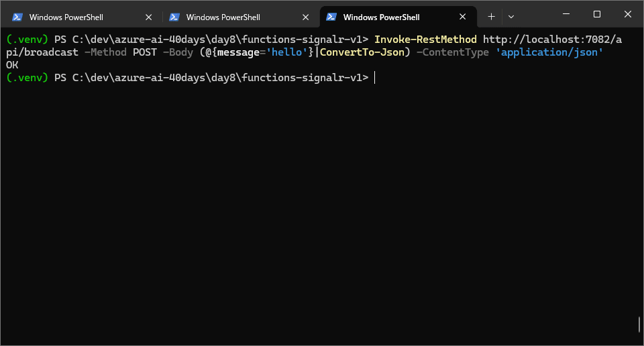Viewport: 644px width, 346px height.
Task: Click the -Body parameter text
Action: (178, 52)
